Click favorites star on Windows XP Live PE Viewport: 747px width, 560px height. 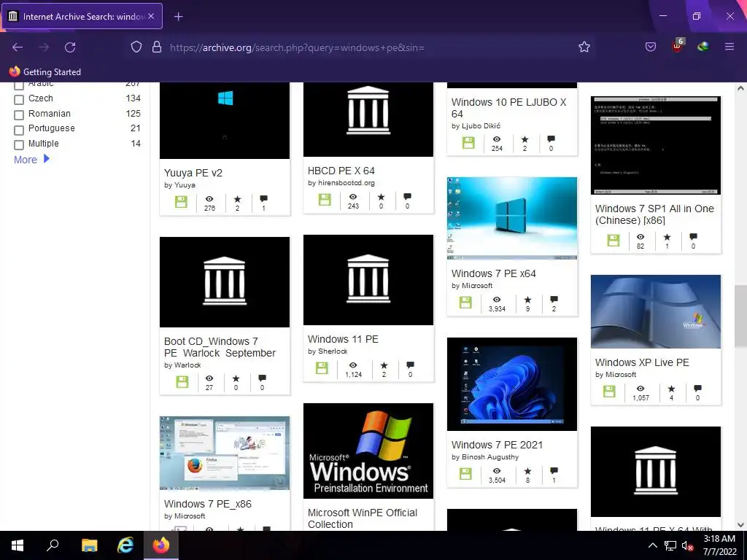coord(671,389)
